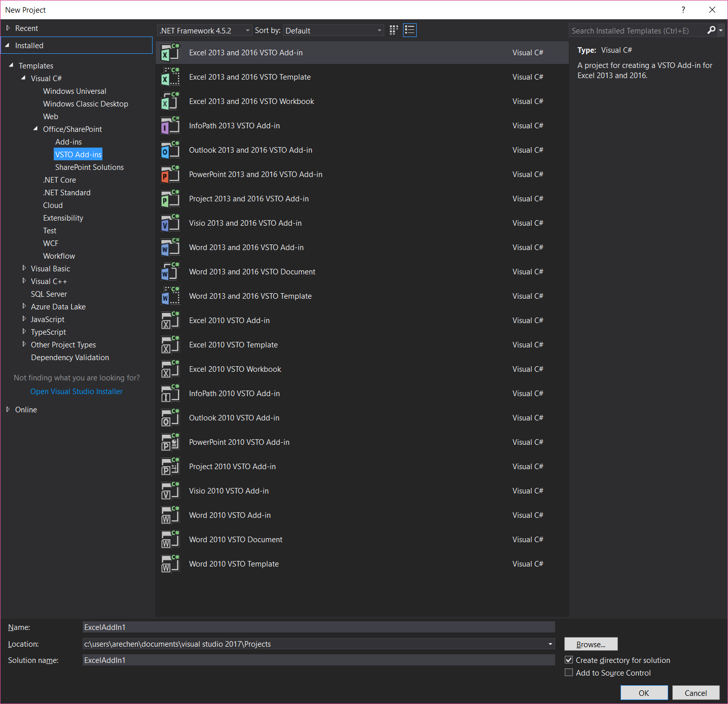Collapse the Office/SharePoint tree node
The image size is (728, 704).
coord(35,129)
